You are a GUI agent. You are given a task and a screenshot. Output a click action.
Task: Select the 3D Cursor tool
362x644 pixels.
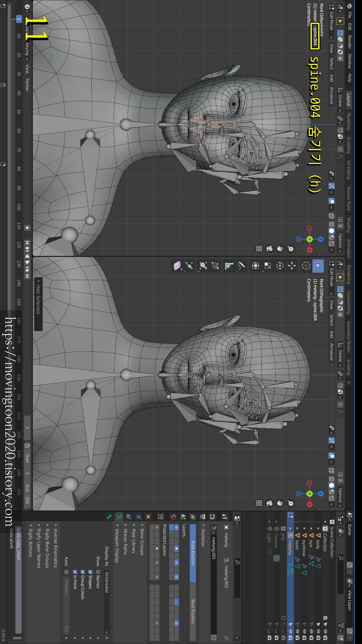pos(306,266)
